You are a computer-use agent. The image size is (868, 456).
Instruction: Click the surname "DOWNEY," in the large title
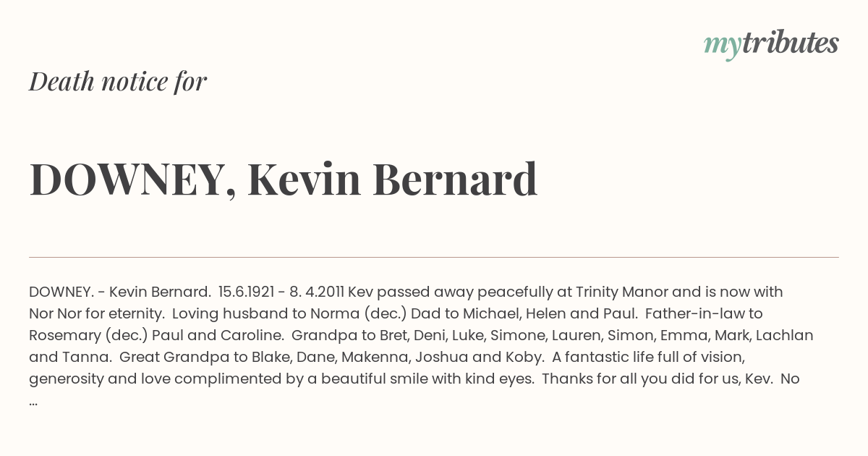pos(133,181)
